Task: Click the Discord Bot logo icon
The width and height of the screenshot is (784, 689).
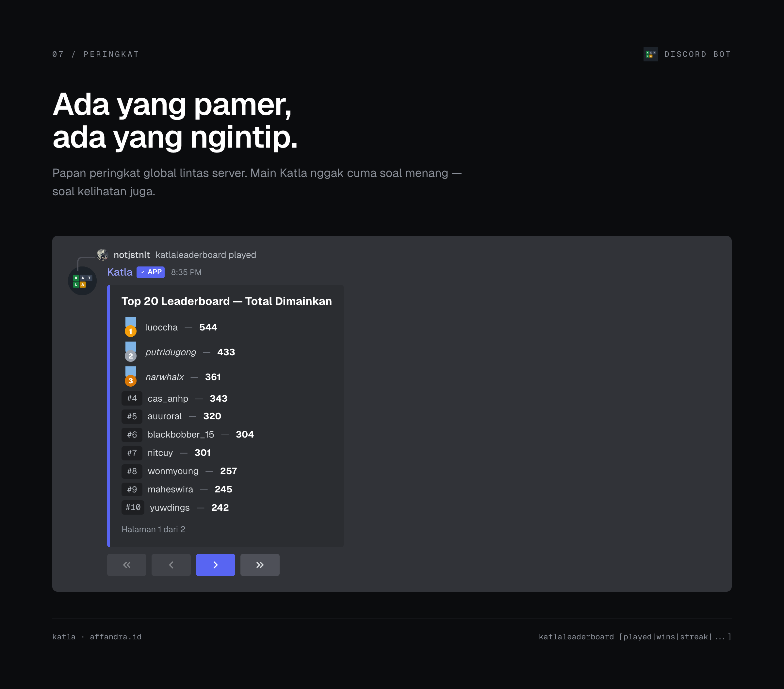Action: pos(650,55)
